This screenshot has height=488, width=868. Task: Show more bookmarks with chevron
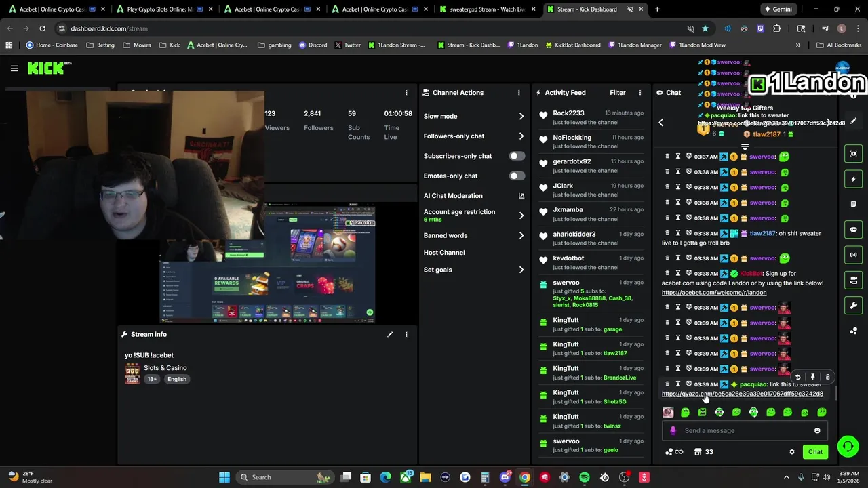(x=798, y=45)
